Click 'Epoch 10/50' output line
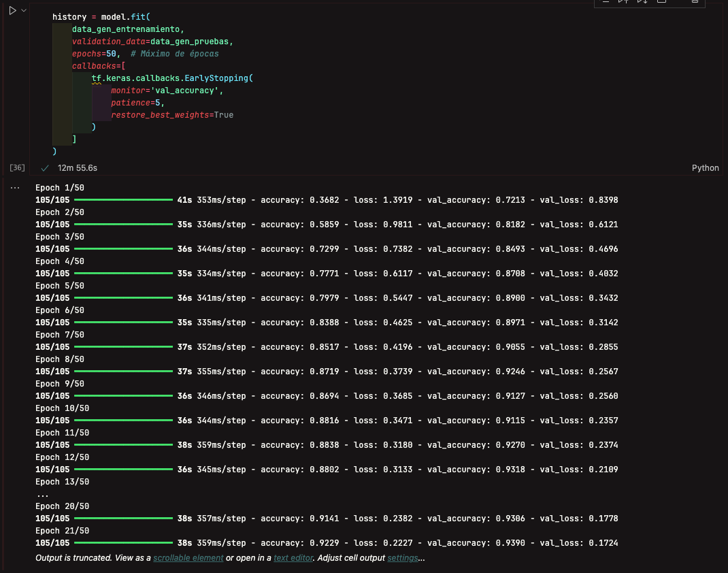Screen dimensions: 728x573 (62, 408)
